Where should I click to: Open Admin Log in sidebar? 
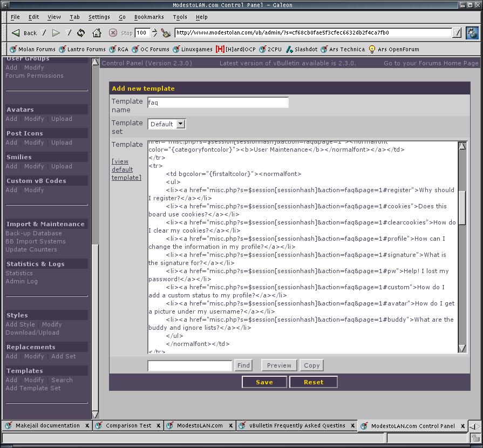pyautogui.click(x=22, y=281)
